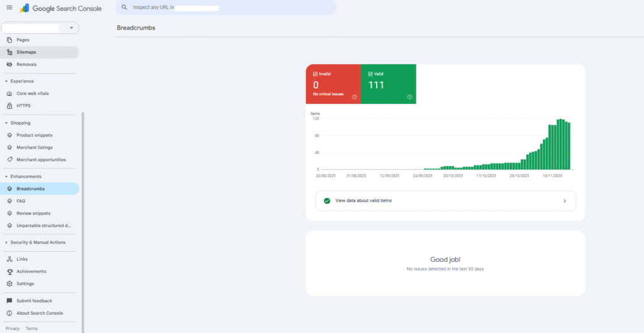The width and height of the screenshot is (644, 333).
Task: Toggle the Valid checkbox
Action: pyautogui.click(x=370, y=74)
